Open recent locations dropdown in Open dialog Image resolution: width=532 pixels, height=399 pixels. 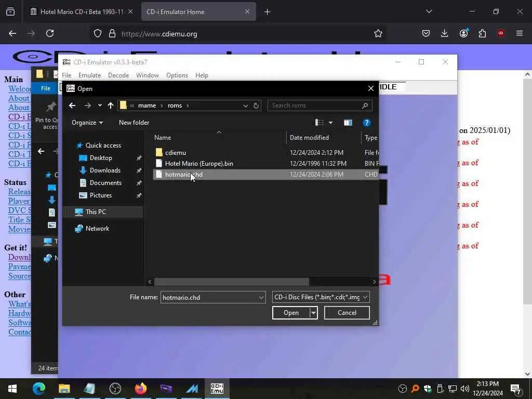(x=100, y=105)
